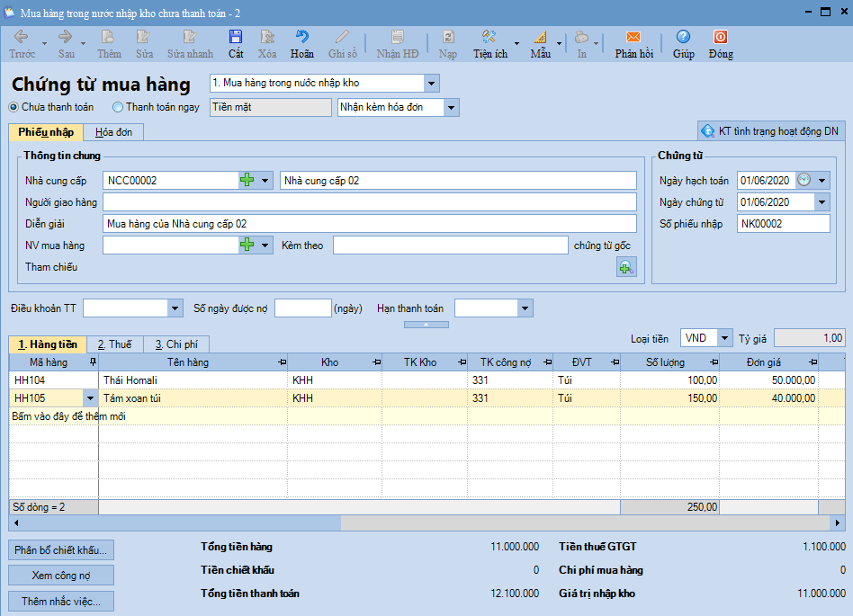Image resolution: width=853 pixels, height=616 pixels.
Task: Open Nhận kèm hóa đơn dropdown
Action: (451, 107)
